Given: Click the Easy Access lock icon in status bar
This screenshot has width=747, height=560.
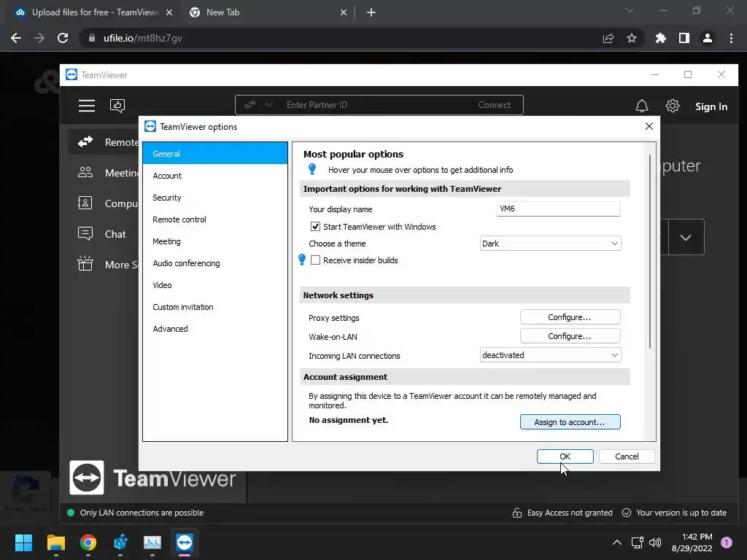Looking at the screenshot, I should tap(517, 513).
